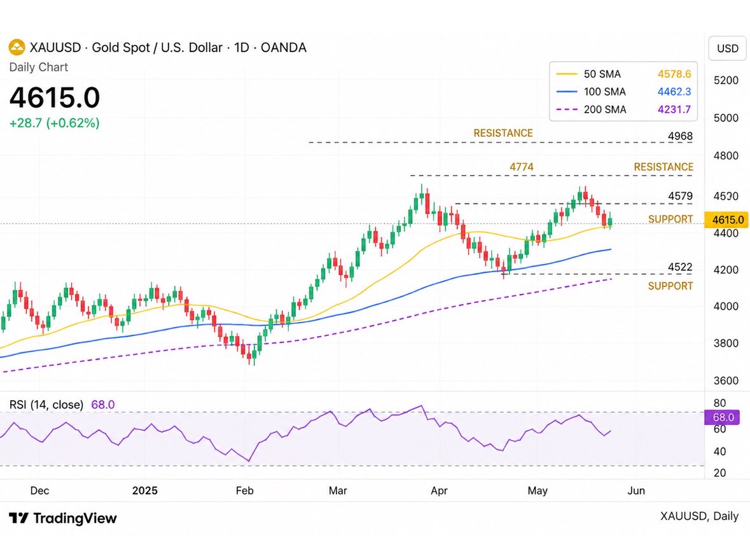
Task: Open the USD currency selector button
Action: 727,48
